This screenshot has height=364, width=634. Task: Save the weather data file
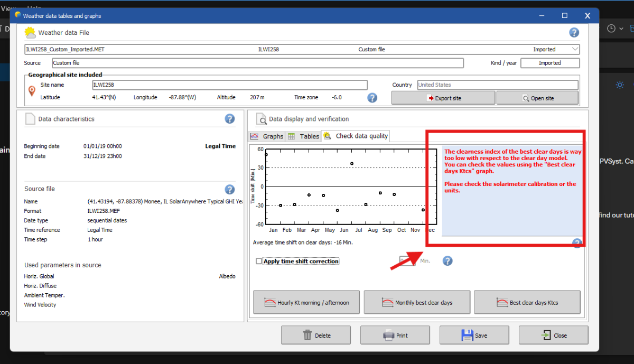point(474,335)
